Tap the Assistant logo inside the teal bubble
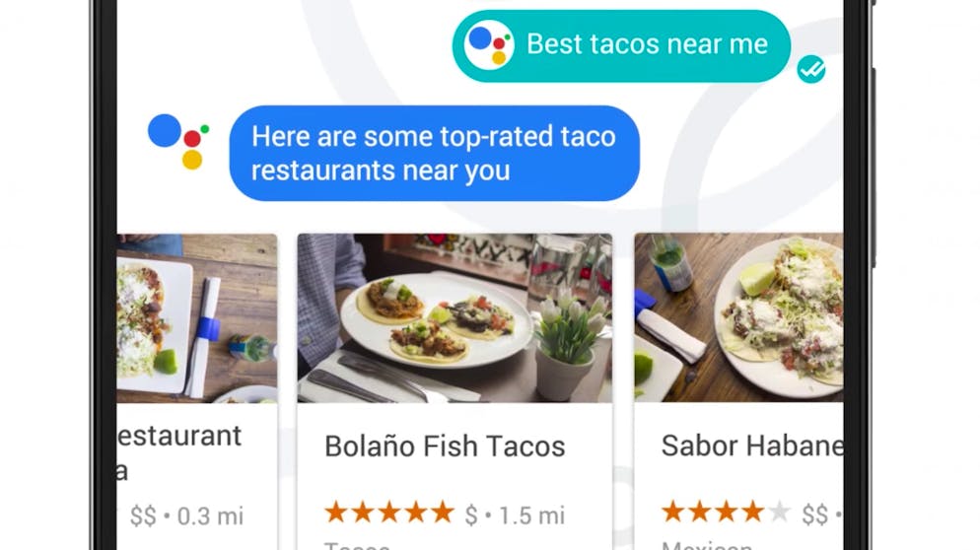The image size is (980, 550). pyautogui.click(x=489, y=44)
